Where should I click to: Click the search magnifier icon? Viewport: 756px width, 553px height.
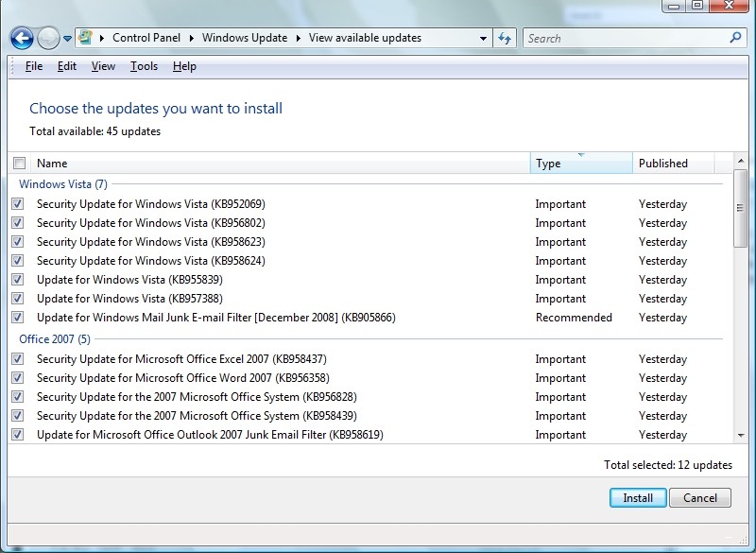[735, 38]
